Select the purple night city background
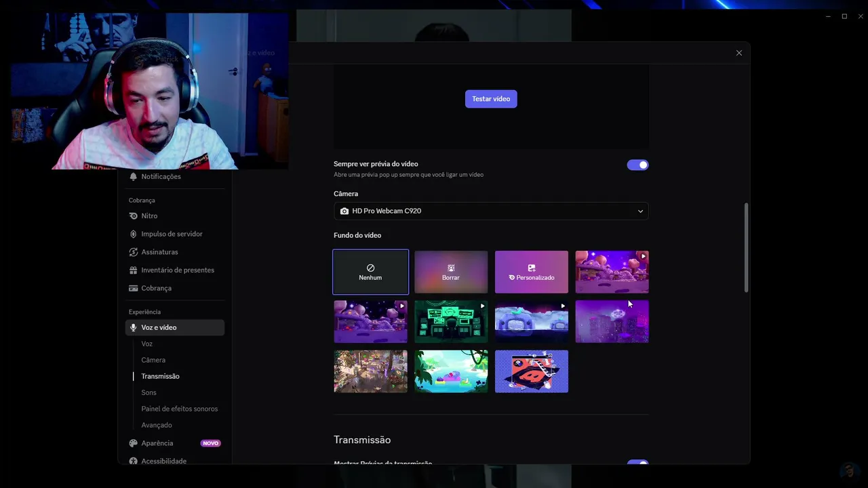868x488 pixels. tap(612, 321)
